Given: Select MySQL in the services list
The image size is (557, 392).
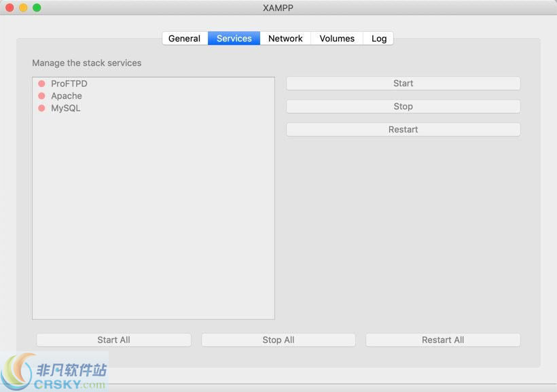Looking at the screenshot, I should click(154, 108).
